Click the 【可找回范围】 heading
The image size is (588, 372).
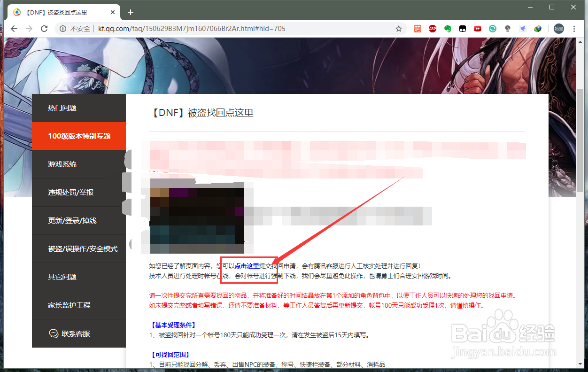coord(170,355)
